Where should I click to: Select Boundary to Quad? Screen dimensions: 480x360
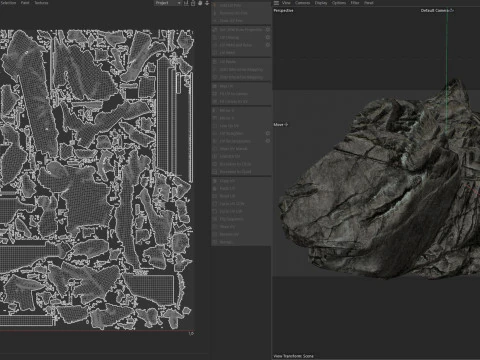(241, 172)
